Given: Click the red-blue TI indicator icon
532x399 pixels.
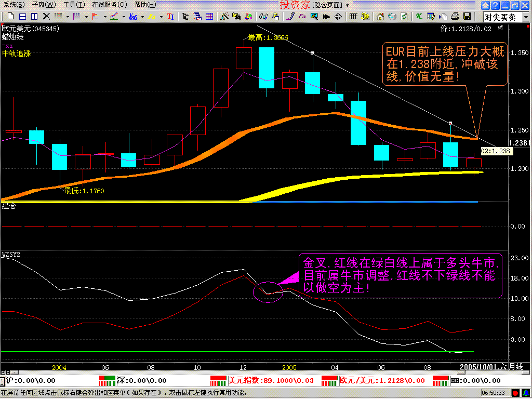Looking at the screenshot, I should [x=170, y=16].
